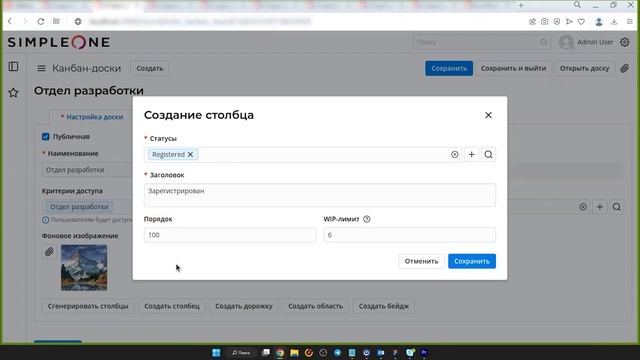
Task: Focus the WIP-лимит input with value 6
Action: 409,235
